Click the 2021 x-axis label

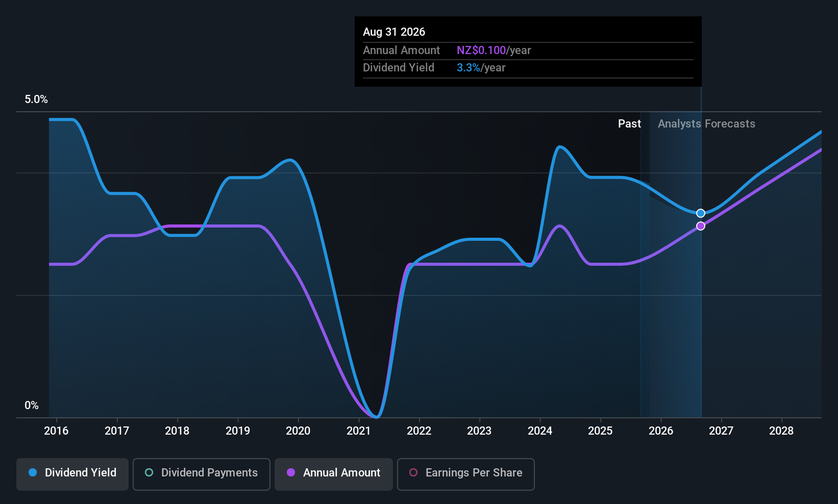coord(358,431)
